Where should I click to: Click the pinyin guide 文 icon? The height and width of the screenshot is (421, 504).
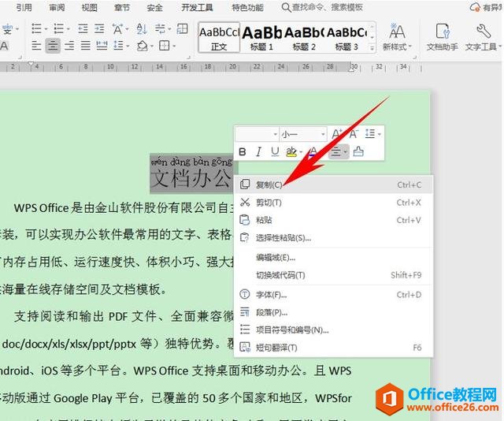coord(8,29)
